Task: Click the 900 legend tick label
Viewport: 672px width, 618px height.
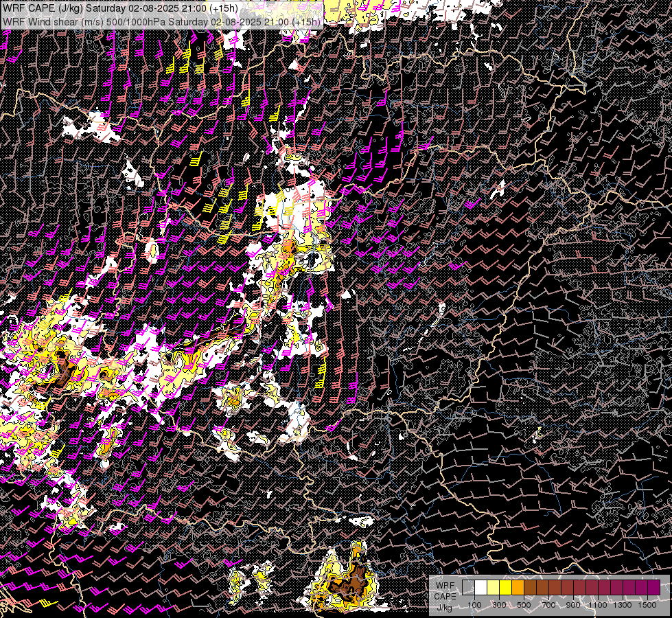Action: tap(573, 605)
